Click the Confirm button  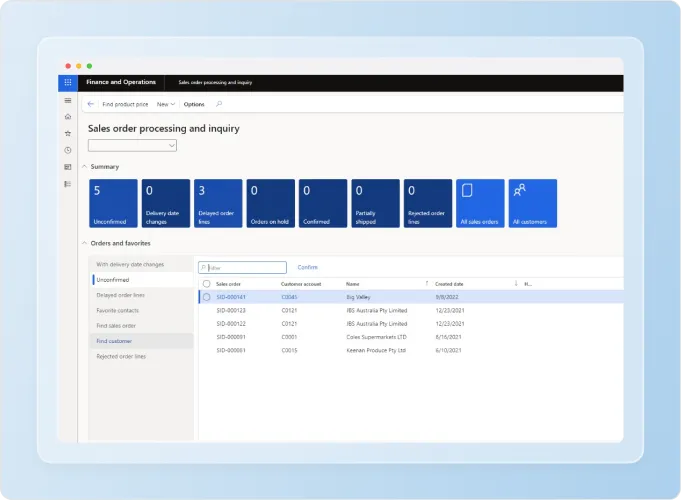tap(307, 267)
